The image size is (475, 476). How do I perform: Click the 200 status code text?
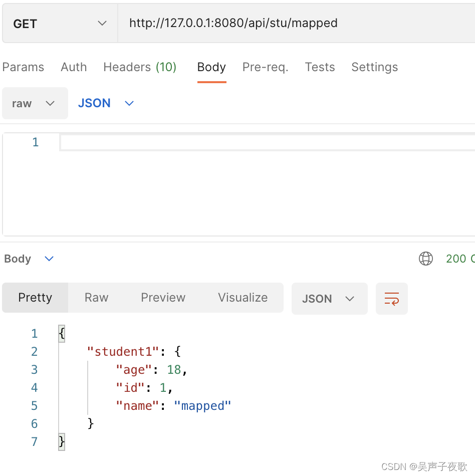click(456, 259)
